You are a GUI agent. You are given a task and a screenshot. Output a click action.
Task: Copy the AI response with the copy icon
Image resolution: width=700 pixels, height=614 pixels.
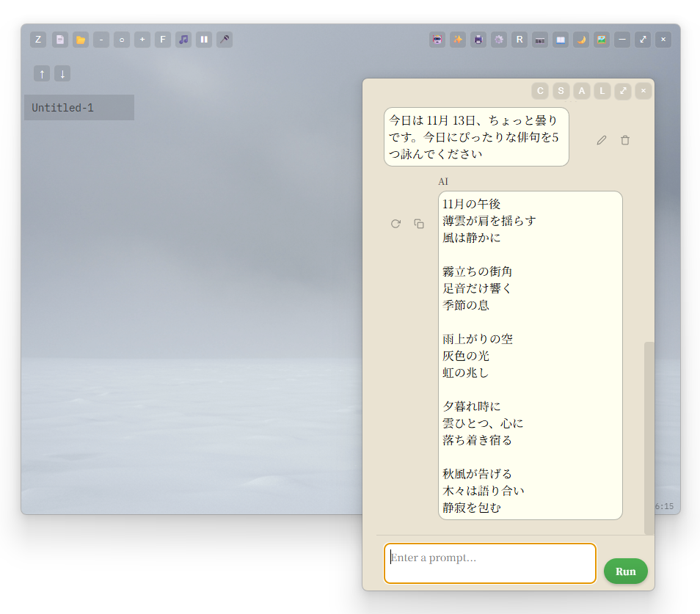pos(419,224)
